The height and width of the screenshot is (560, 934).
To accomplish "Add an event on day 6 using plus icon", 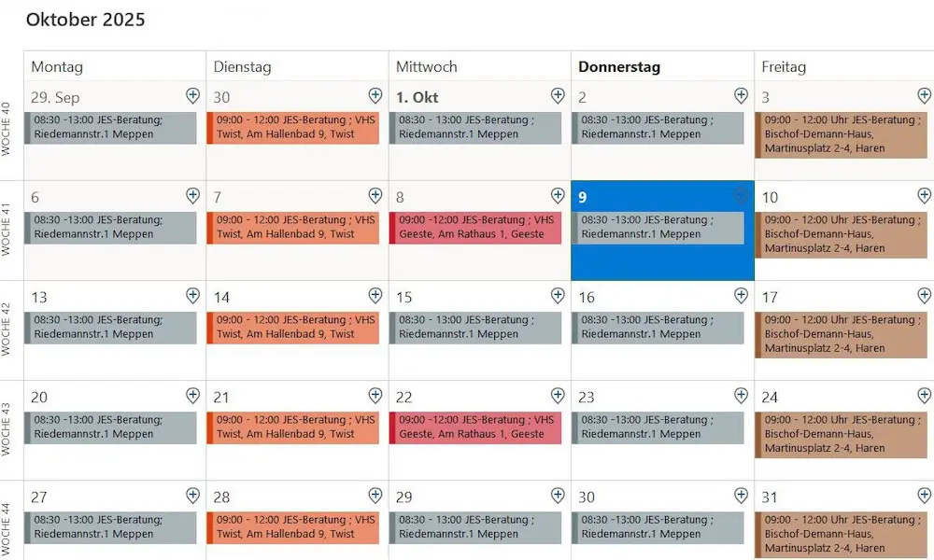I will tap(192, 195).
